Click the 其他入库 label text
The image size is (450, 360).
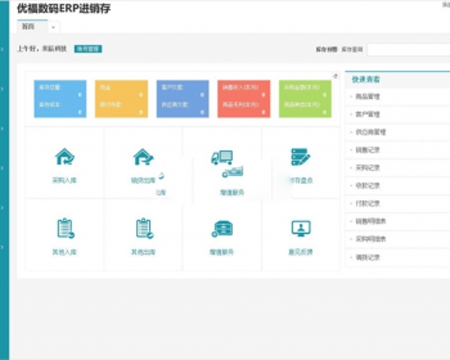[x=64, y=252]
